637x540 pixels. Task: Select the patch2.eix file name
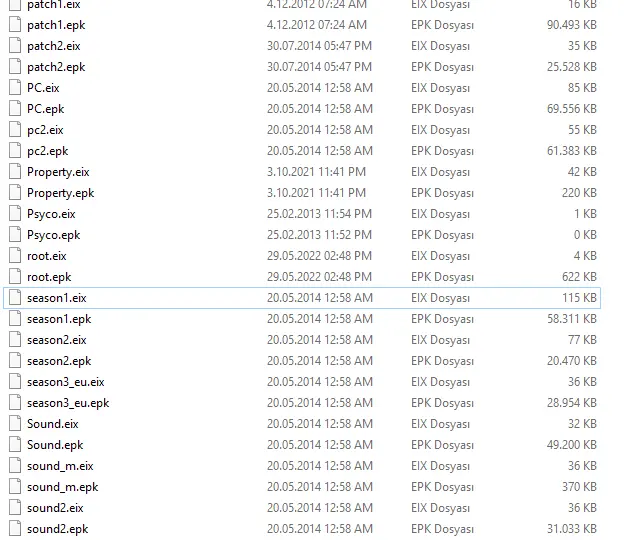click(x=54, y=46)
